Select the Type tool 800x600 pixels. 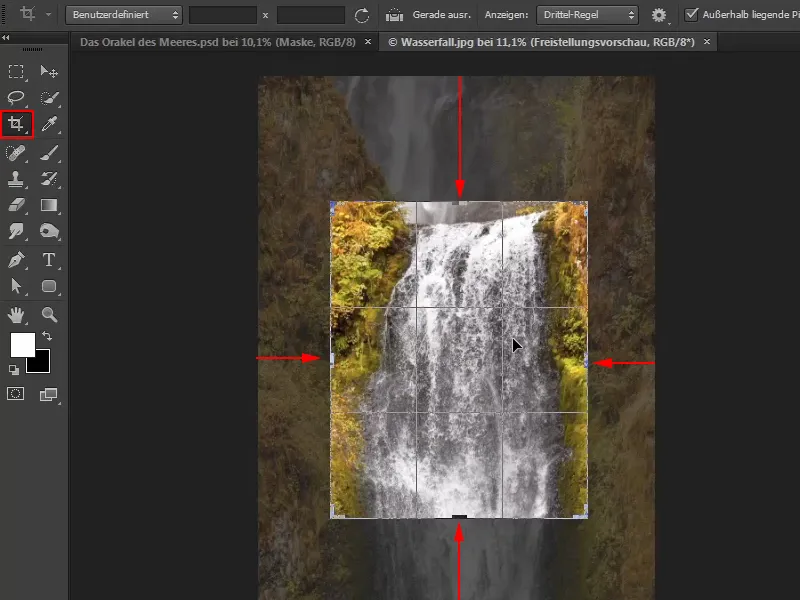(49, 260)
